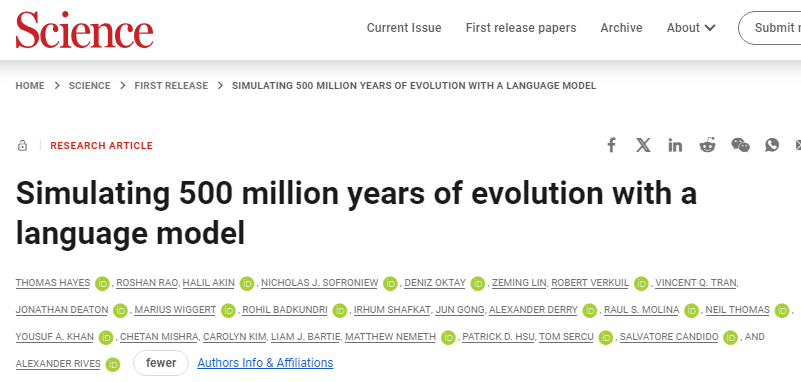The width and height of the screenshot is (801, 382).
Task: Share article on LinkedIn
Action: point(675,146)
